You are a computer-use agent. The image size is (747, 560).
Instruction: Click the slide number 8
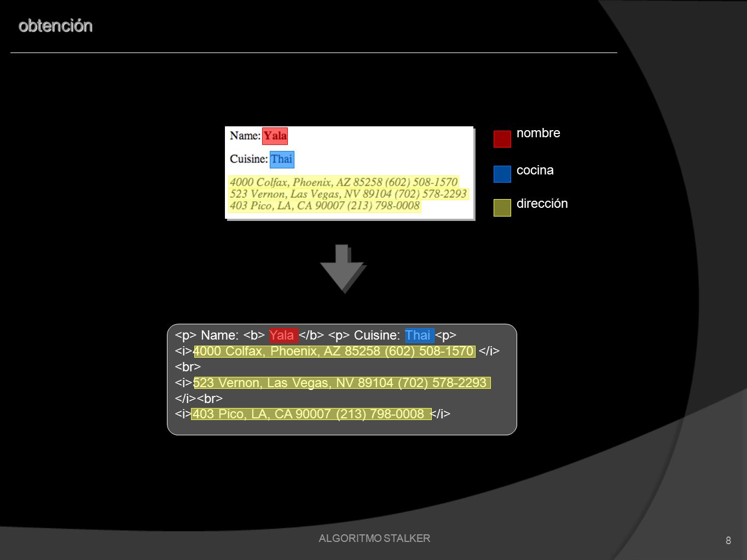click(728, 540)
